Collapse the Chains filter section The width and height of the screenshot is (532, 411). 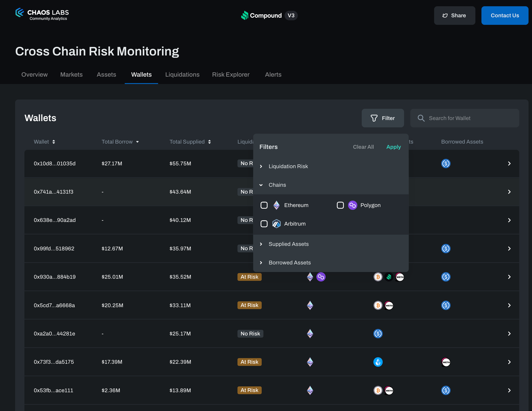point(277,185)
